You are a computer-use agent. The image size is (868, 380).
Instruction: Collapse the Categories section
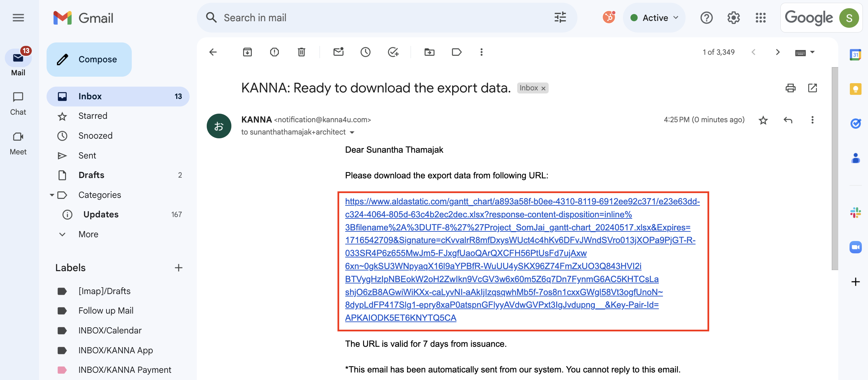coord(52,195)
